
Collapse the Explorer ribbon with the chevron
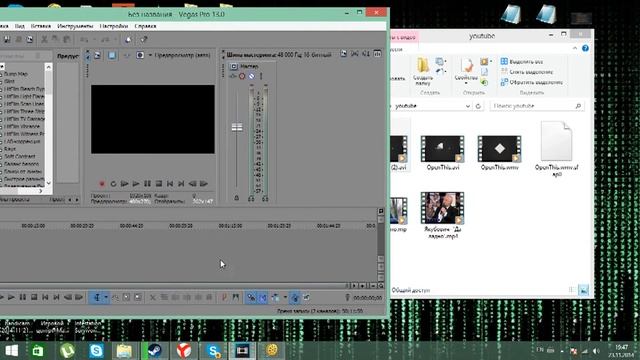pos(575,48)
